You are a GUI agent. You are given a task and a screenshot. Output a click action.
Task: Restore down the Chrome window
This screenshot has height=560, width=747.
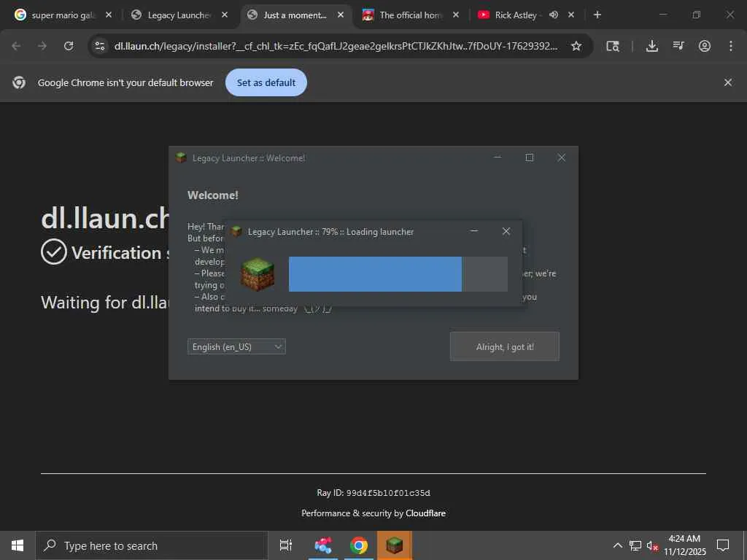(697, 15)
